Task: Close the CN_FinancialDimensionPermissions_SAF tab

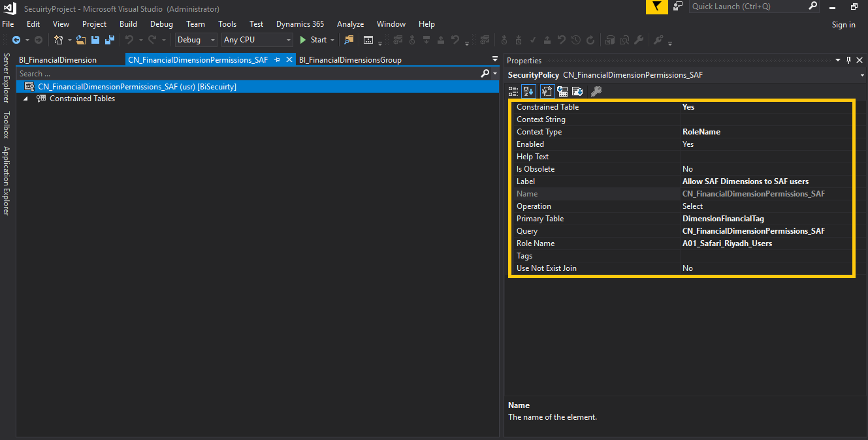Action: tap(289, 59)
